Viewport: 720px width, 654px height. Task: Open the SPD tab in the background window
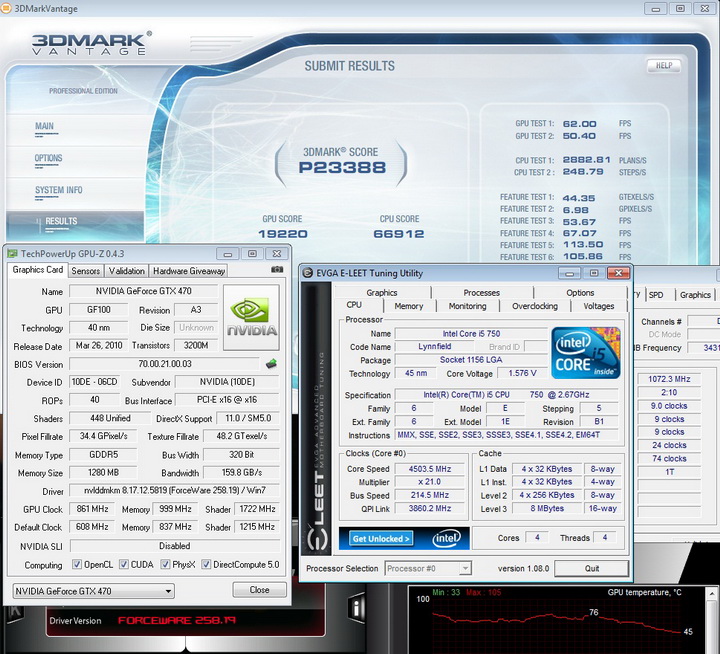coord(656,295)
